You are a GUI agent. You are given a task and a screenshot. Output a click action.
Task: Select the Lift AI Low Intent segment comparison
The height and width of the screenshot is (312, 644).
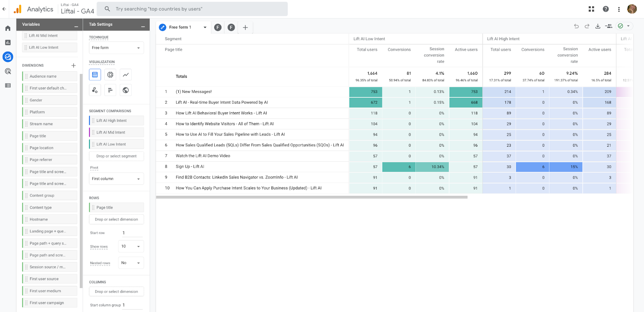click(x=116, y=144)
